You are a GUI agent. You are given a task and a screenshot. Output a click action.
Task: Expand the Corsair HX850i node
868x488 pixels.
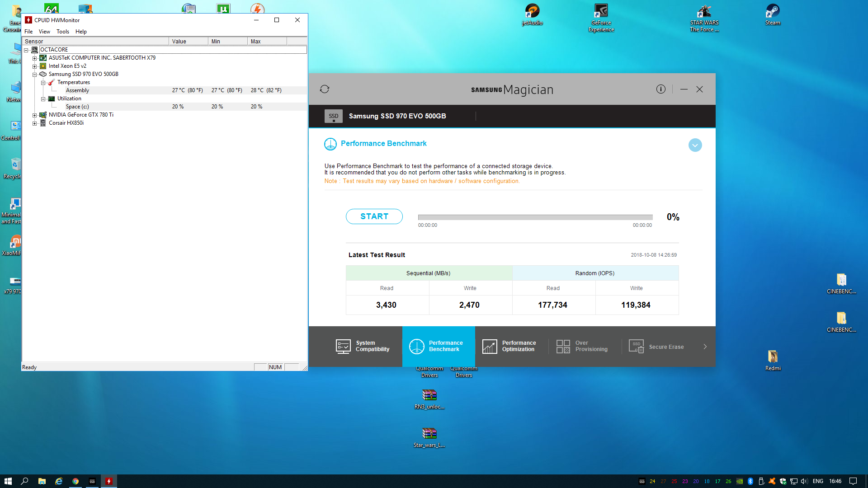(34, 123)
